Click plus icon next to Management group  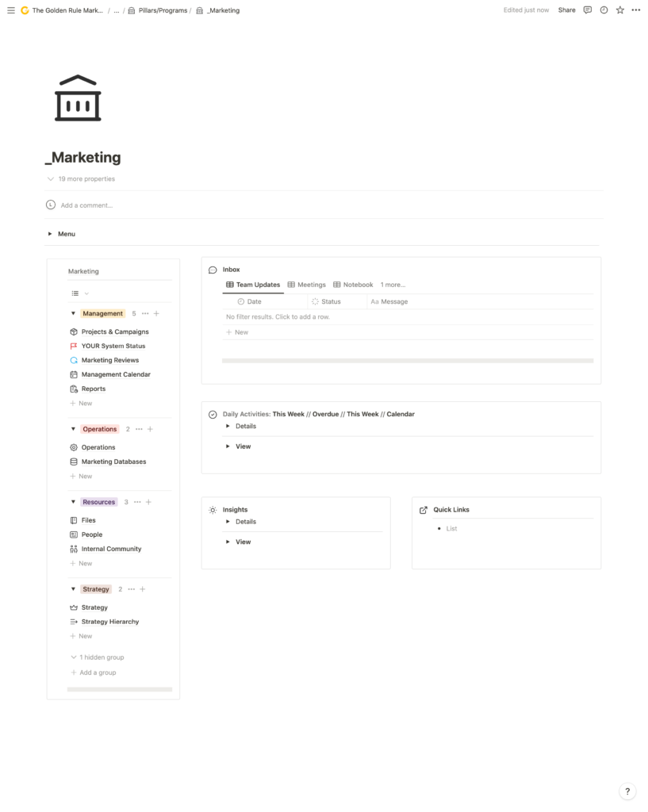point(156,313)
